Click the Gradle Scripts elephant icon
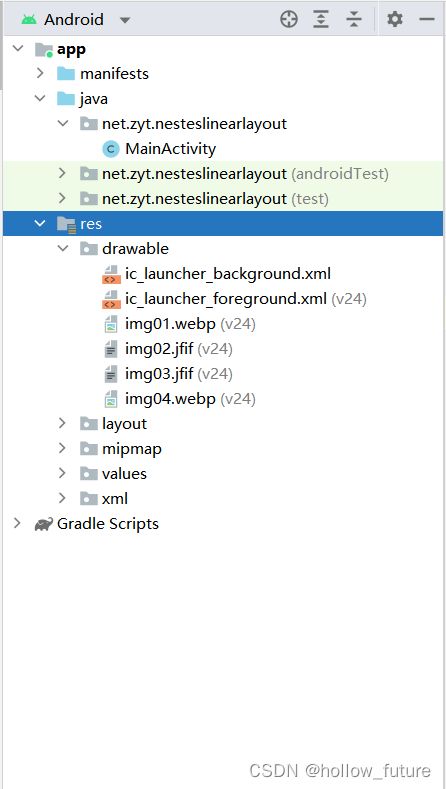The image size is (446, 789). [x=43, y=524]
